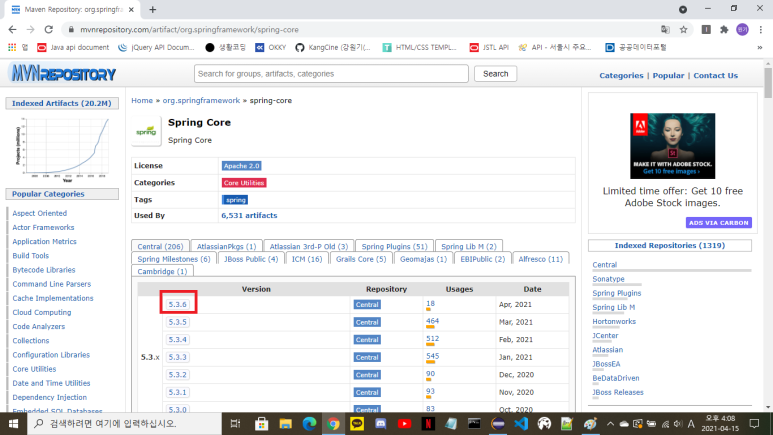Screen dimensions: 773x435
Task: Open the Apps grid in bookmarks bar
Action: tap(12, 47)
